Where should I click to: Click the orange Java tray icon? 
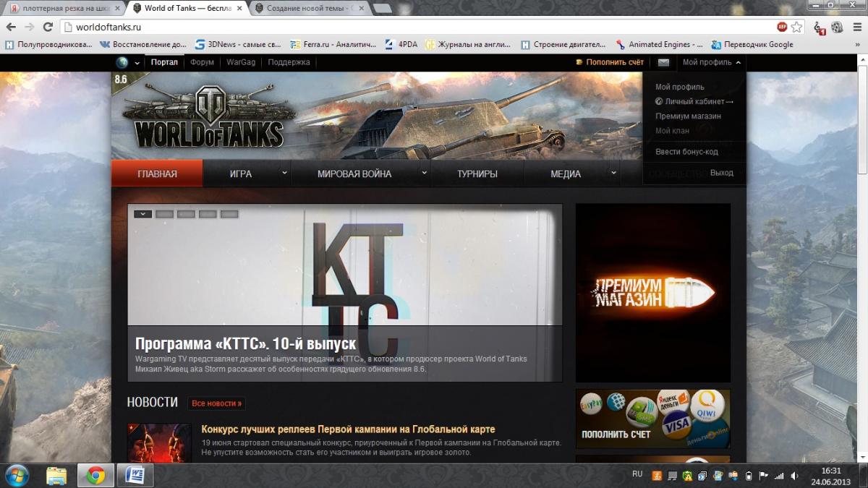[x=657, y=476]
